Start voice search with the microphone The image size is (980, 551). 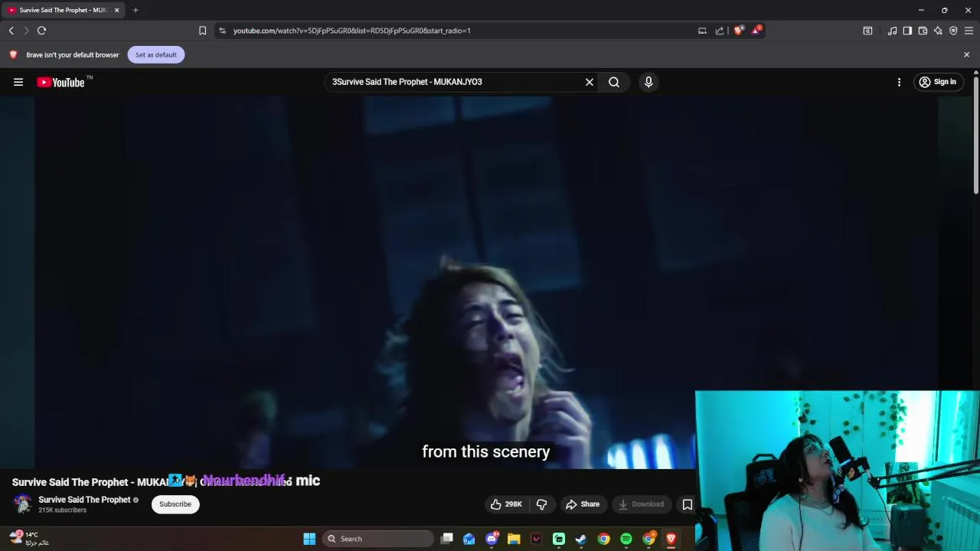tap(648, 82)
